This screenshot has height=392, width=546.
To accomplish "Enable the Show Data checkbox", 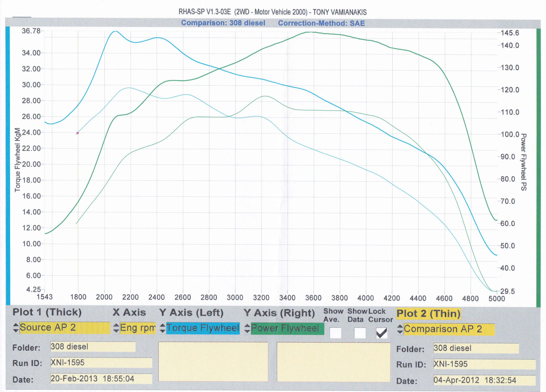I will [360, 333].
